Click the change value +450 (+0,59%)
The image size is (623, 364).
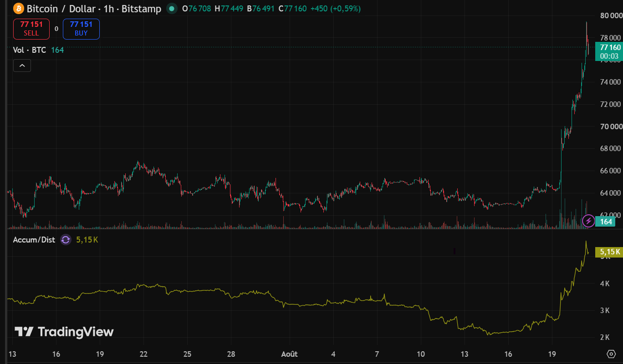tap(336, 8)
